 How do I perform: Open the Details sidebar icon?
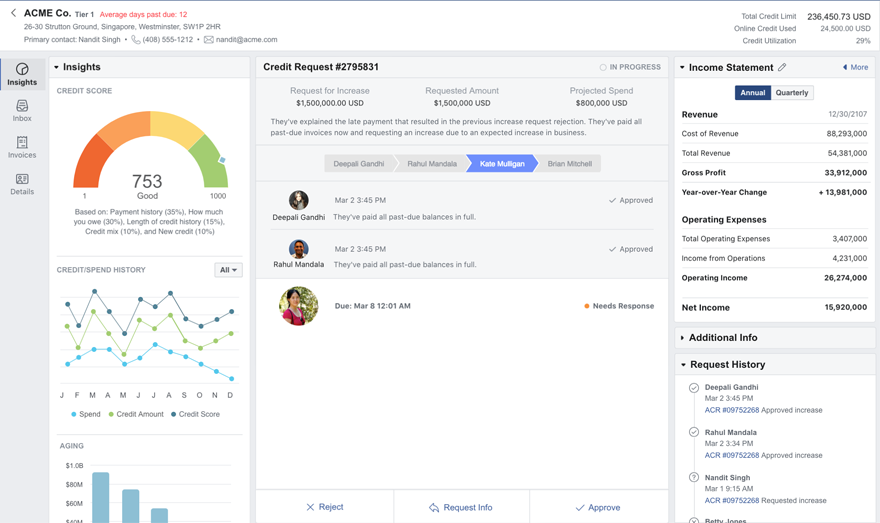22,184
